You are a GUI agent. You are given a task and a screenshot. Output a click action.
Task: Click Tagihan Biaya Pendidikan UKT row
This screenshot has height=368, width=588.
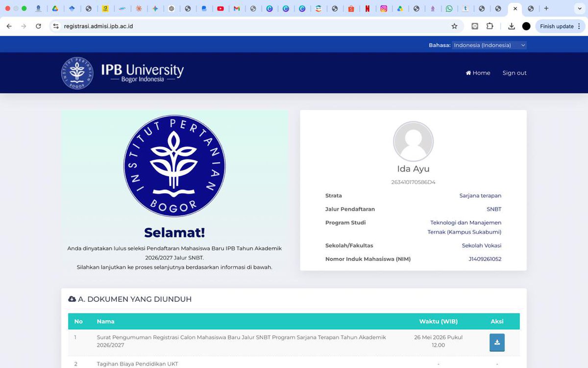[294, 364]
